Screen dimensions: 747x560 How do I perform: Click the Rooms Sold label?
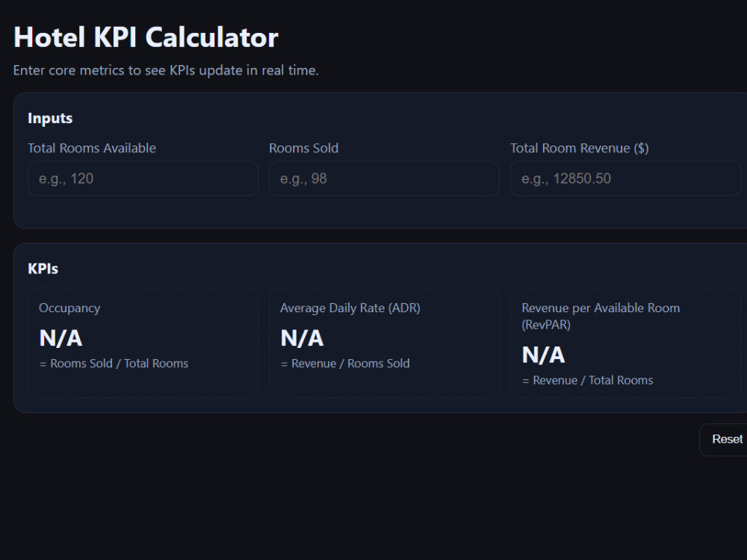304,148
